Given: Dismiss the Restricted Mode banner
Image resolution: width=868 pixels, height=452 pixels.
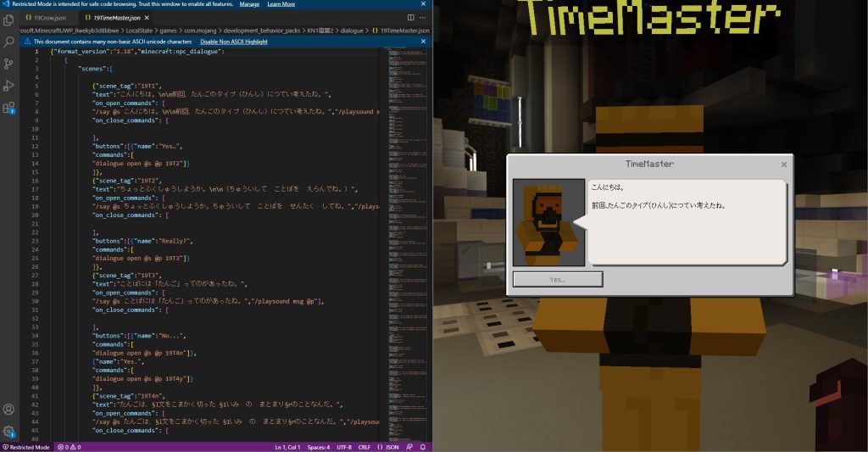Looking at the screenshot, I should (x=424, y=4).
